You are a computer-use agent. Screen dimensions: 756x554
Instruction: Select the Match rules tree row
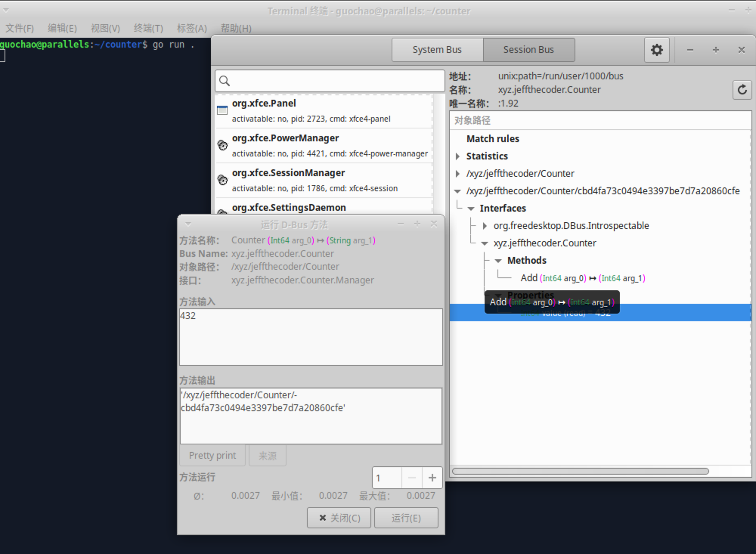600,139
